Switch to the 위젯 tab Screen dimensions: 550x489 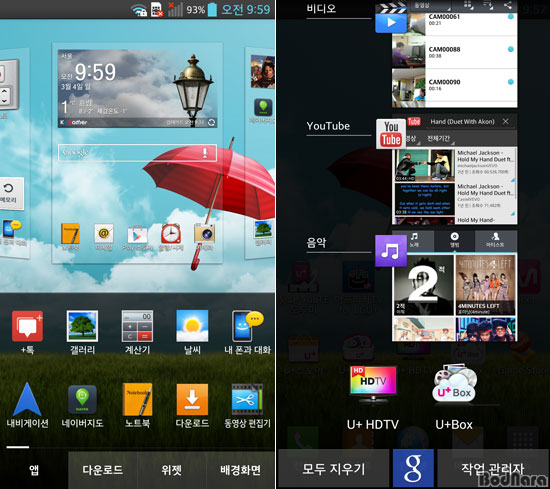172,470
